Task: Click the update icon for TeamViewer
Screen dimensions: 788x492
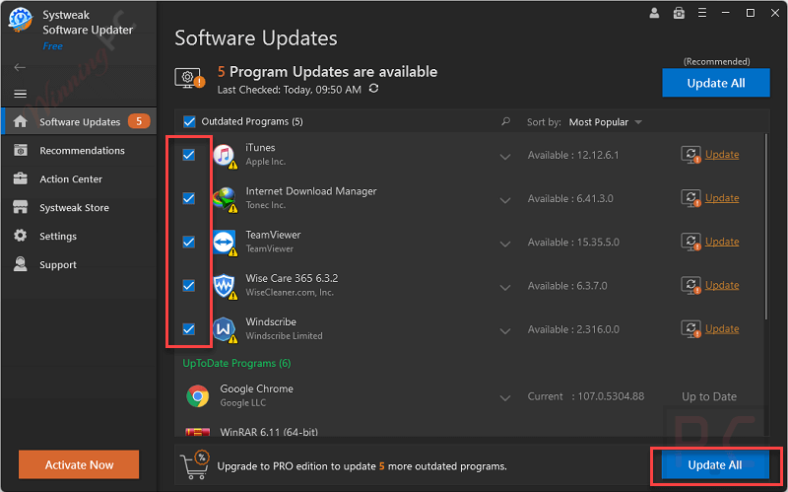Action: (691, 242)
